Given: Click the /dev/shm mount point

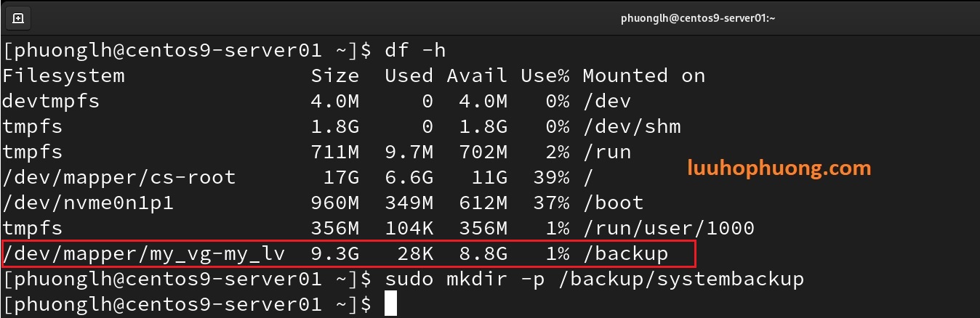Looking at the screenshot, I should coord(631,127).
